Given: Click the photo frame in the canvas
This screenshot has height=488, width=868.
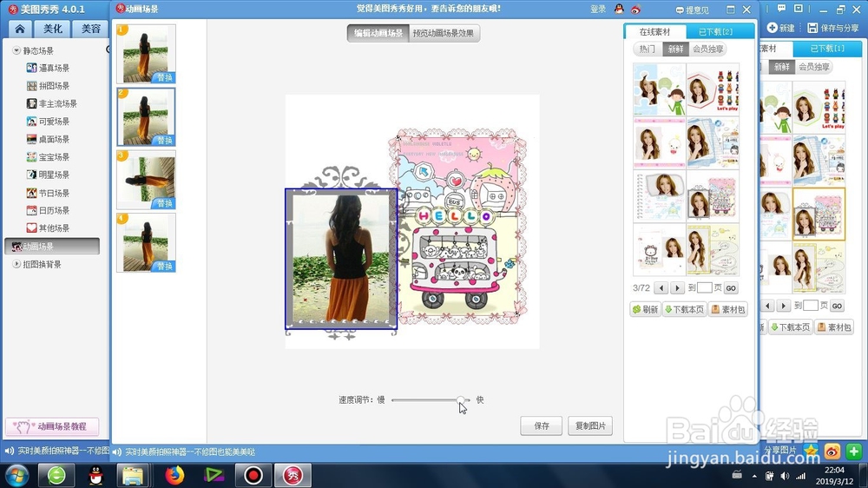Looking at the screenshot, I should pyautogui.click(x=341, y=259).
